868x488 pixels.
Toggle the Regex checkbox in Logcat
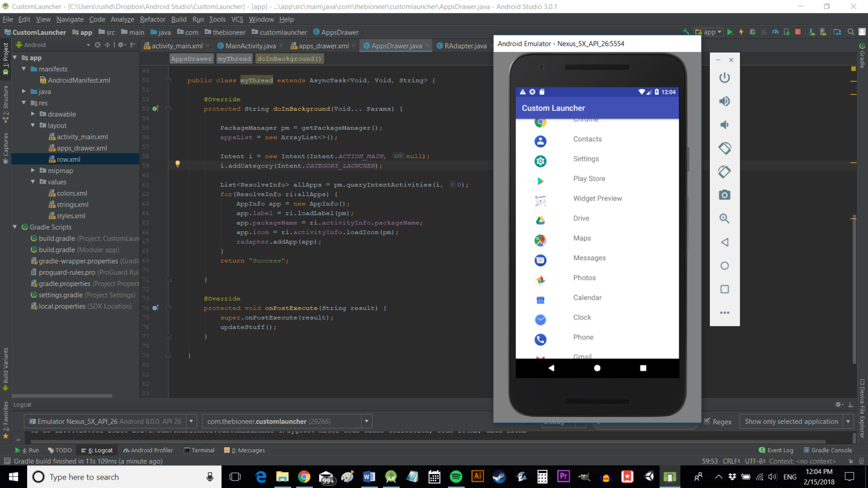pyautogui.click(x=708, y=421)
